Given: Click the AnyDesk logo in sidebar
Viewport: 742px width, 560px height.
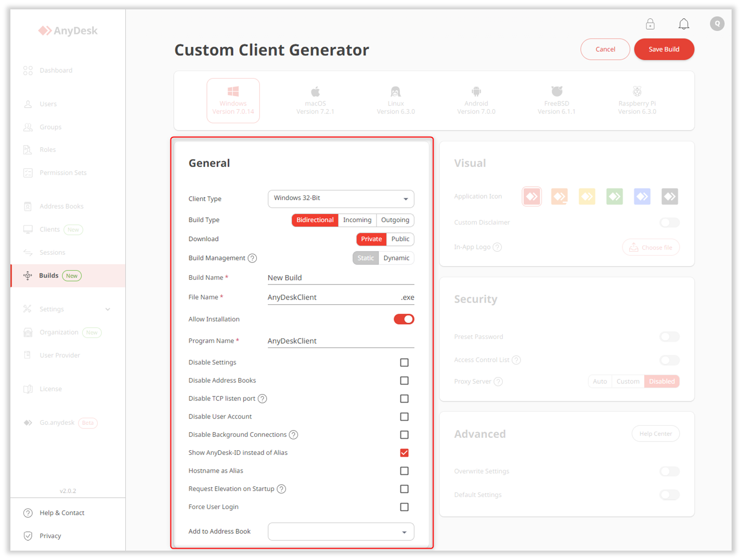Looking at the screenshot, I should pos(68,31).
